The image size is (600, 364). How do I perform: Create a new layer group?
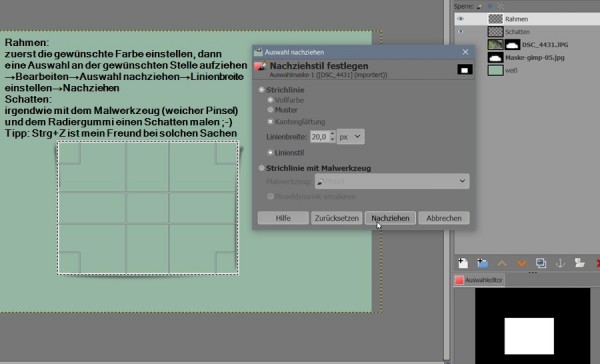pyautogui.click(x=482, y=263)
